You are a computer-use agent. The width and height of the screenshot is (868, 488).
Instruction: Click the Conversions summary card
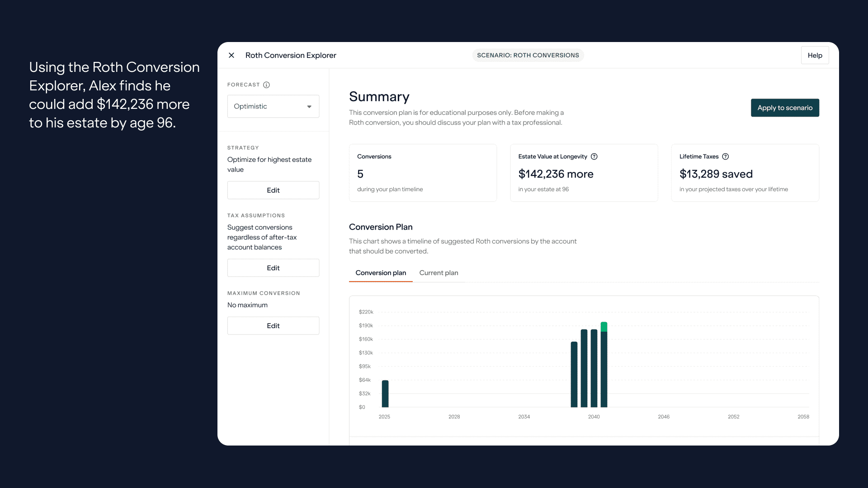tap(422, 173)
